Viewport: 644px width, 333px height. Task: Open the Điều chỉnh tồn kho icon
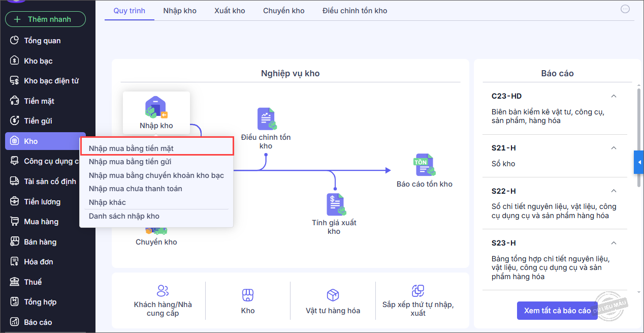pyautogui.click(x=266, y=119)
